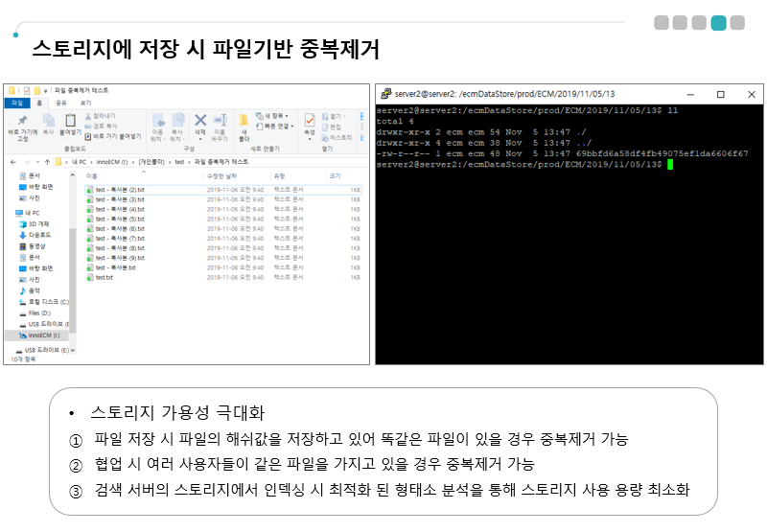The image size is (767, 532).
Task: Click 'test' in the address breadcrumb
Action: click(179, 162)
